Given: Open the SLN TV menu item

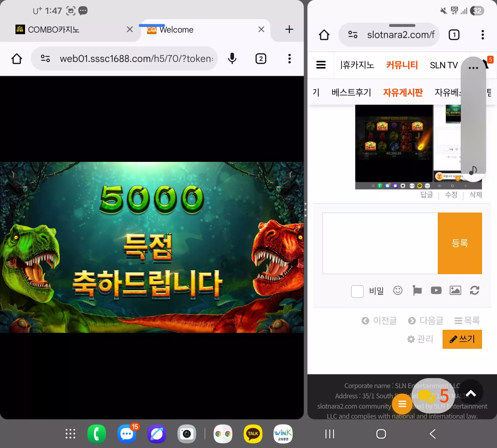Looking at the screenshot, I should click(444, 65).
